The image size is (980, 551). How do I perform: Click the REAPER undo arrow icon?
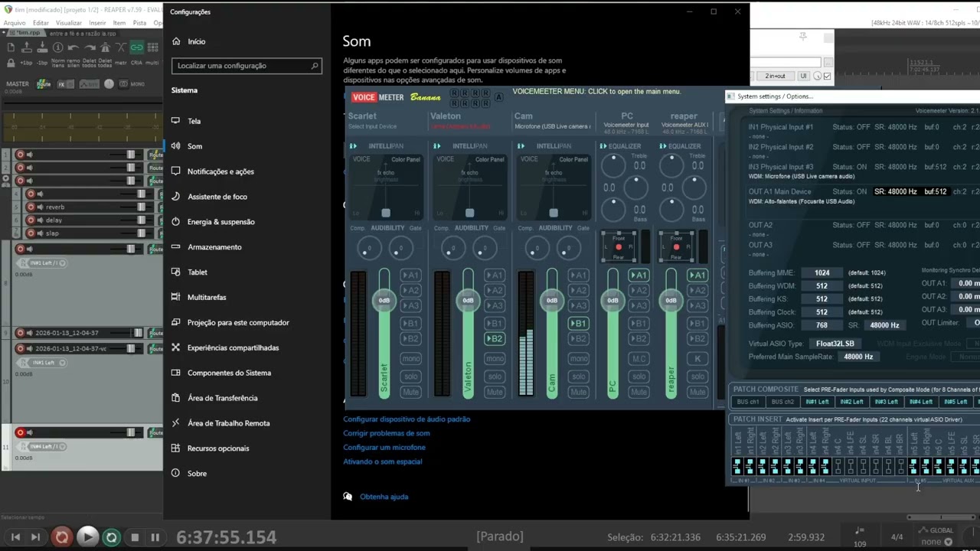(73, 47)
